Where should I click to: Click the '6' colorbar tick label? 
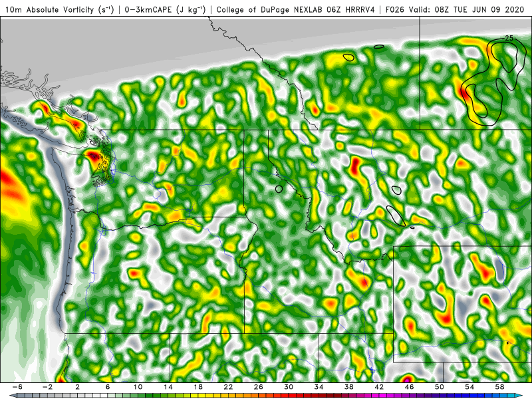tap(108, 387)
